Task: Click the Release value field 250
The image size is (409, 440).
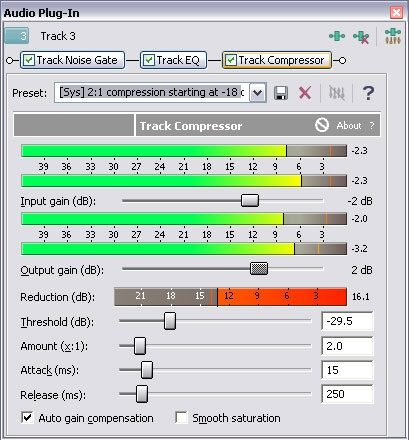Action: [x=347, y=394]
